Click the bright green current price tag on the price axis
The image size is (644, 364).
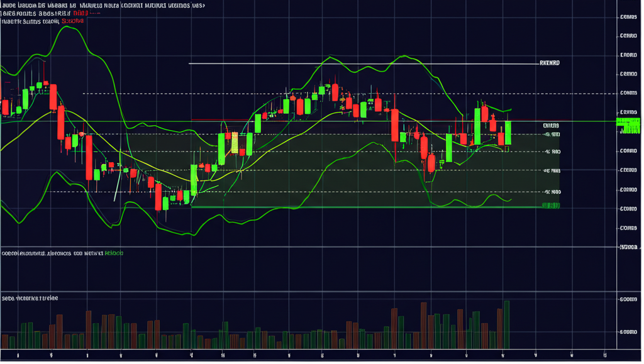[x=628, y=125]
